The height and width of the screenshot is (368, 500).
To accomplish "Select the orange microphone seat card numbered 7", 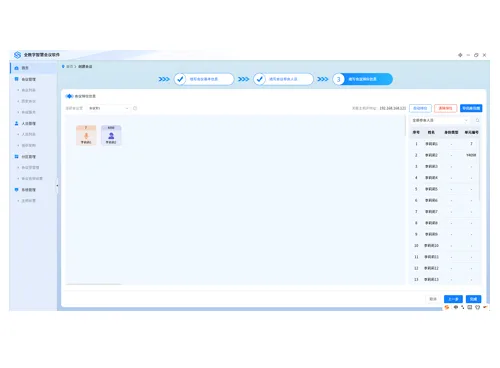I will [86, 135].
